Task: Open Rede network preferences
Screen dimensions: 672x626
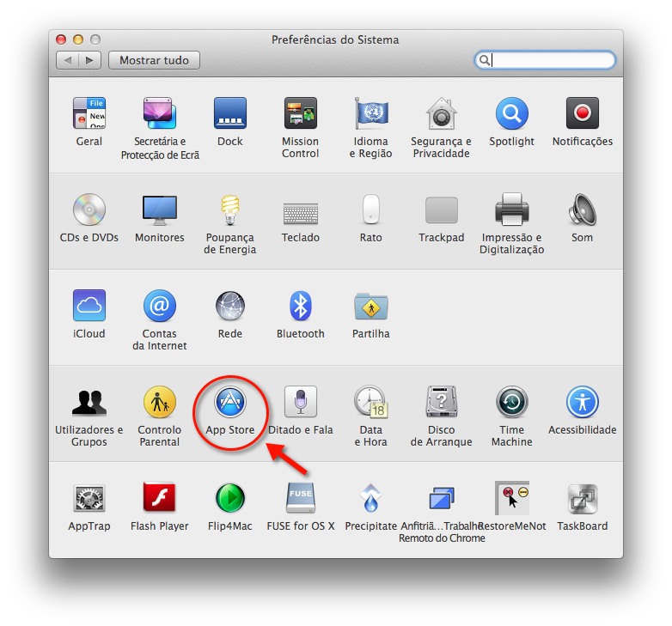Action: tap(230, 306)
